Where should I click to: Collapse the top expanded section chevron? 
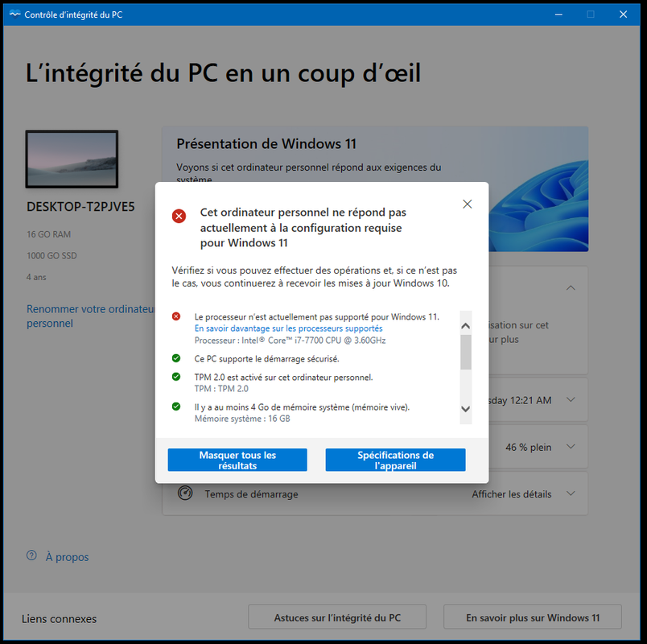pos(571,287)
